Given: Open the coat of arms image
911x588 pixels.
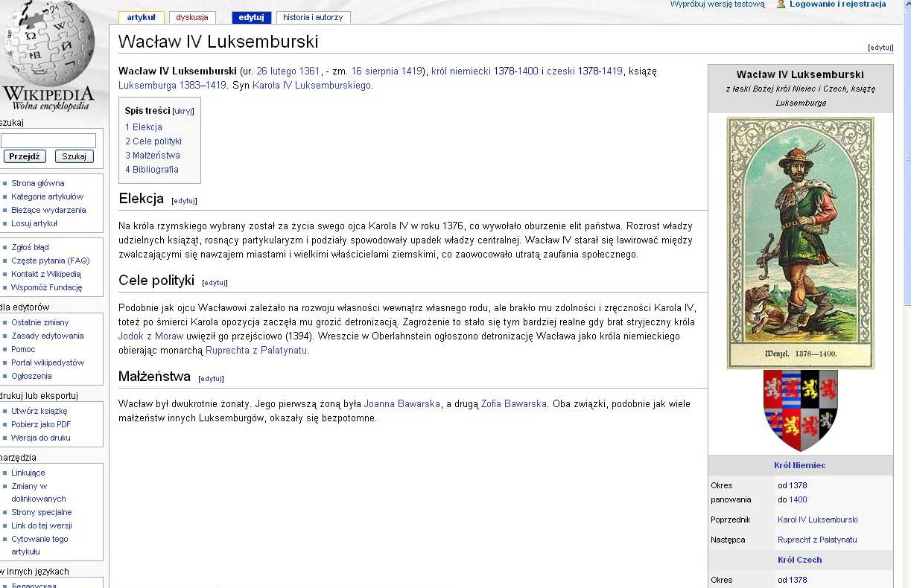Looking at the screenshot, I should (x=800, y=410).
